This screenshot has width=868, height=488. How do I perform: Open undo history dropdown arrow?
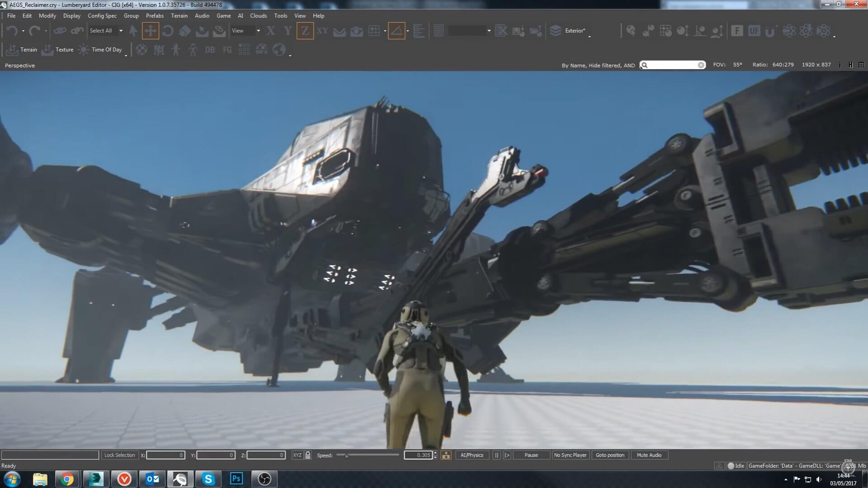(x=23, y=31)
